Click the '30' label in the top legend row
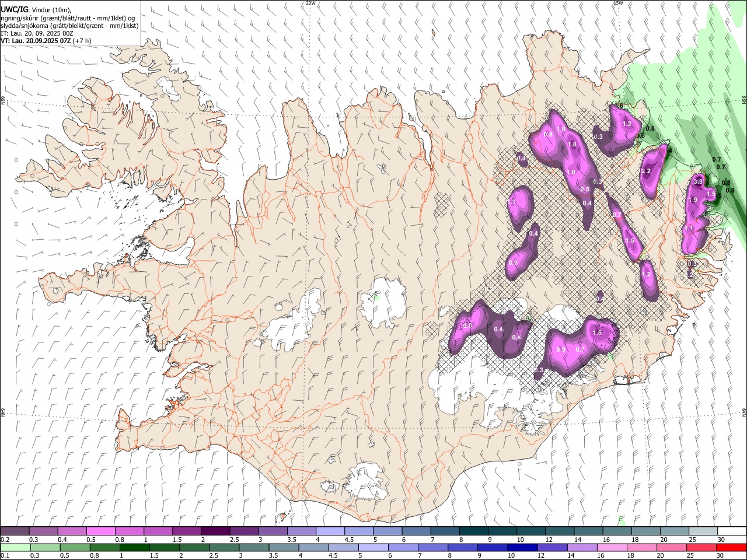The image size is (747, 560). click(x=721, y=540)
